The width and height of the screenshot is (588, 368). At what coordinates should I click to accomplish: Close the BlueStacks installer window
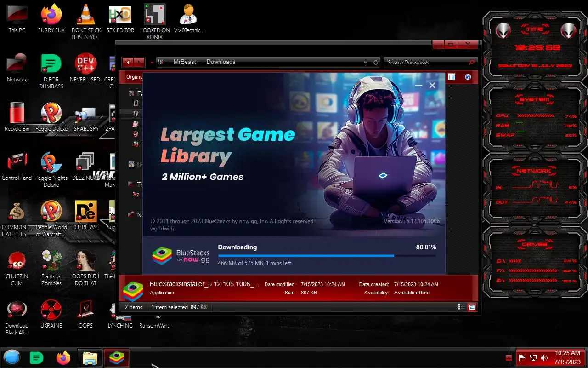[432, 85]
